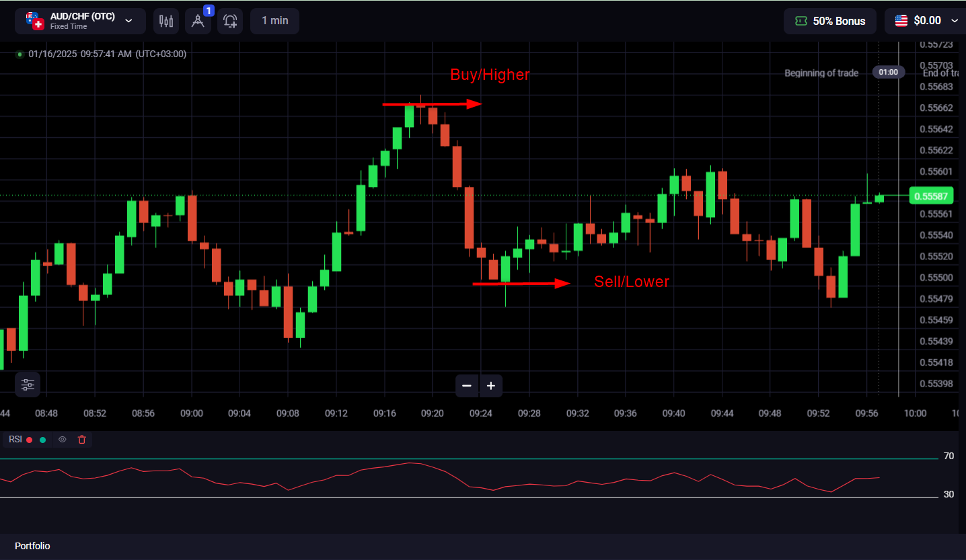Click the 08:48 time axis label
966x560 pixels.
point(46,413)
